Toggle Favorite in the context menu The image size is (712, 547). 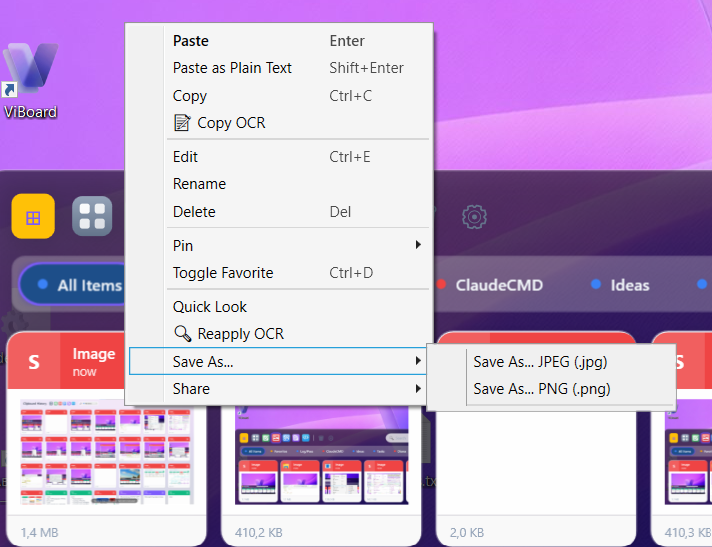point(222,273)
